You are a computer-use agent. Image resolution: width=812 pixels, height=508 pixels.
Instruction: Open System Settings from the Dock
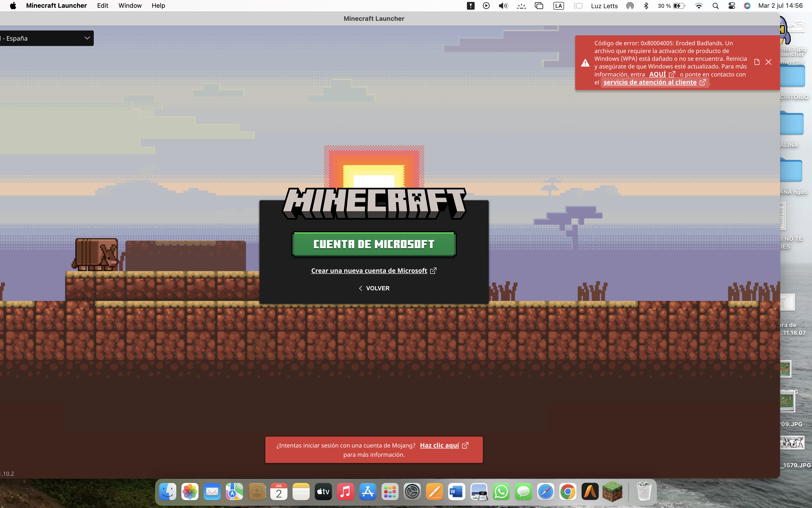[412, 492]
